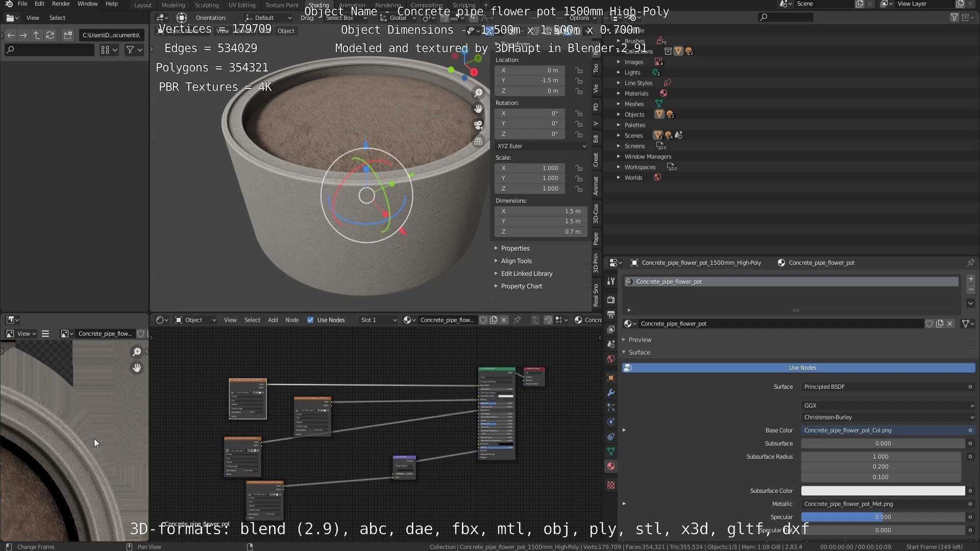Toggle fake user shield for material
This screenshot has width=980, height=551.
929,324
